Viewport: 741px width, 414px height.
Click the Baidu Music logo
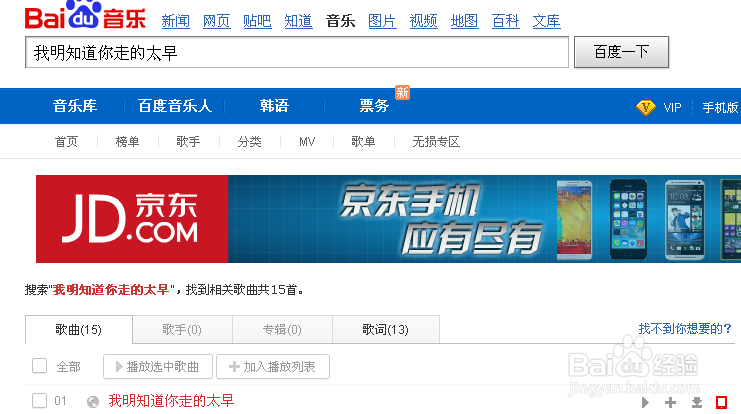point(85,15)
